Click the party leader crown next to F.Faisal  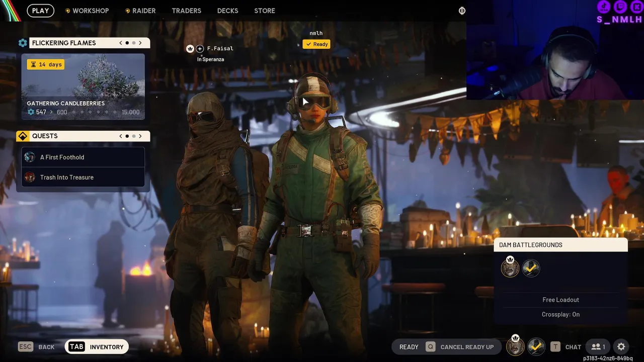pyautogui.click(x=190, y=49)
